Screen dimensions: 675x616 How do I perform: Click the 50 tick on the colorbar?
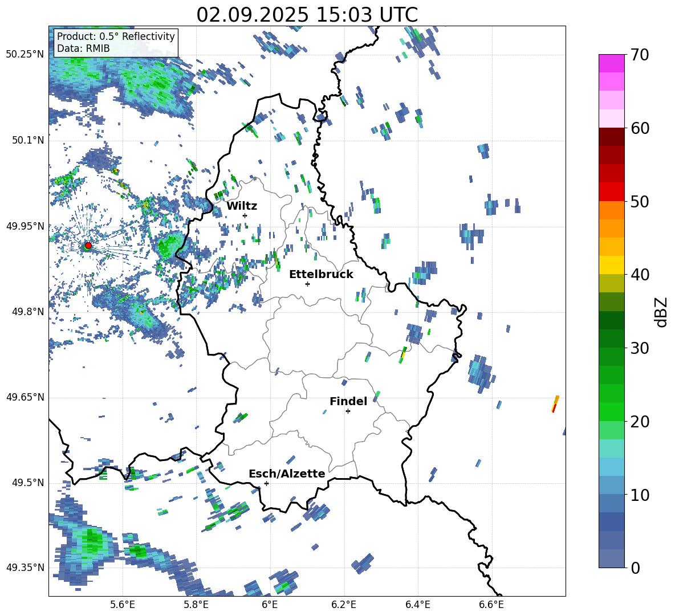tap(640, 201)
